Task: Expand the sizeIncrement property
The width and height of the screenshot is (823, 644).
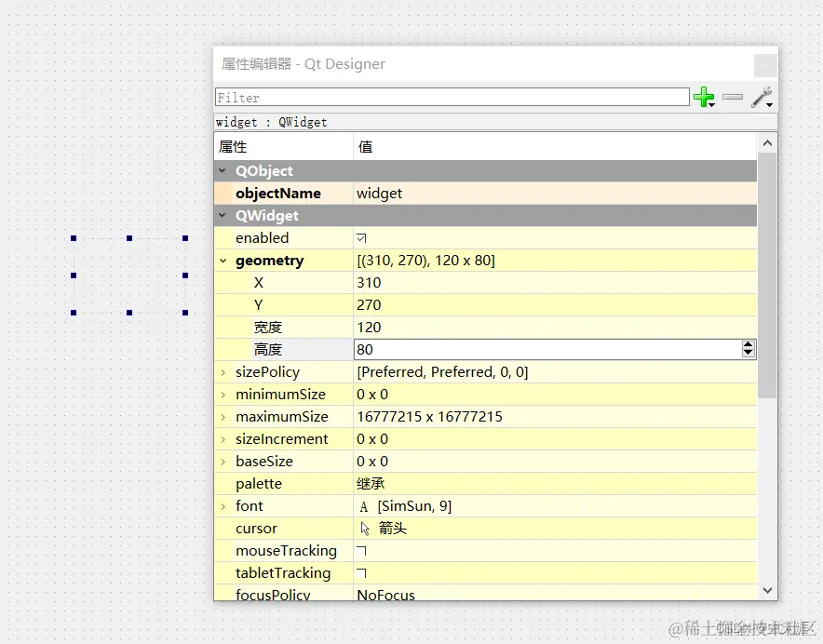Action: tap(223, 439)
